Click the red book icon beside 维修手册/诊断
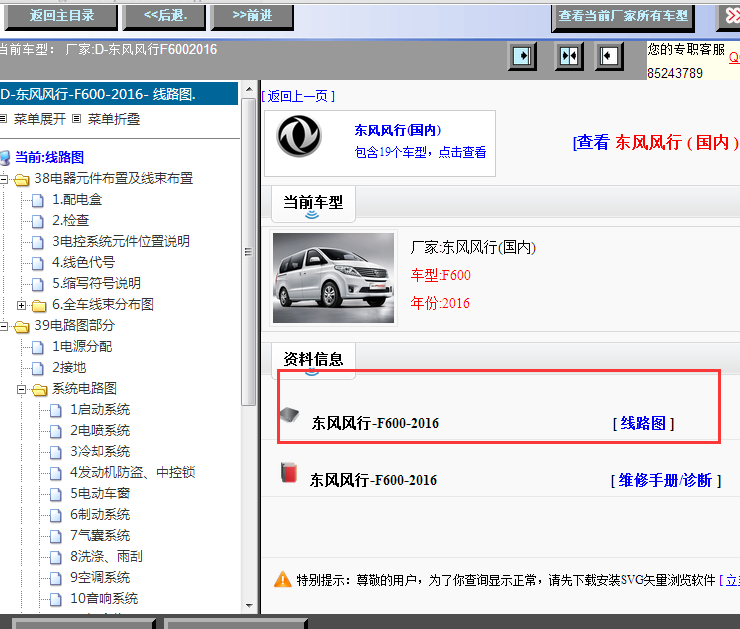 click(x=289, y=472)
